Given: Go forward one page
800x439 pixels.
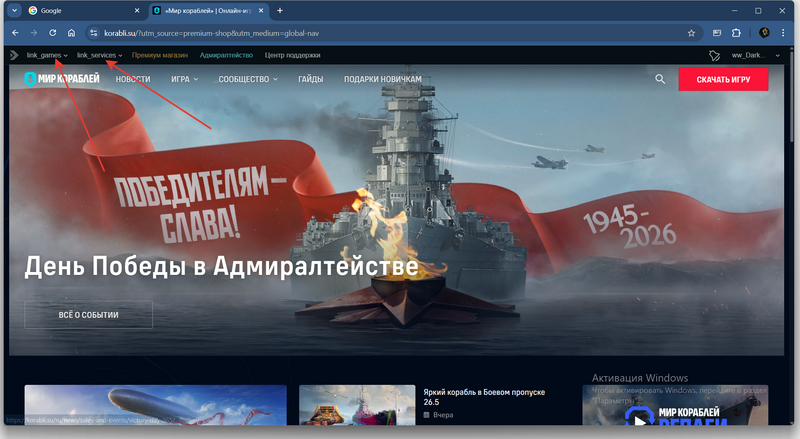Looking at the screenshot, I should (34, 33).
